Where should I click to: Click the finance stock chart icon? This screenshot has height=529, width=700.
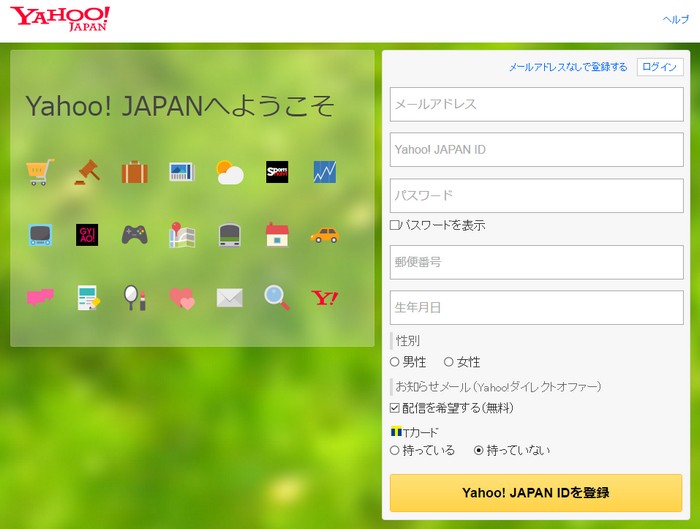(325, 172)
